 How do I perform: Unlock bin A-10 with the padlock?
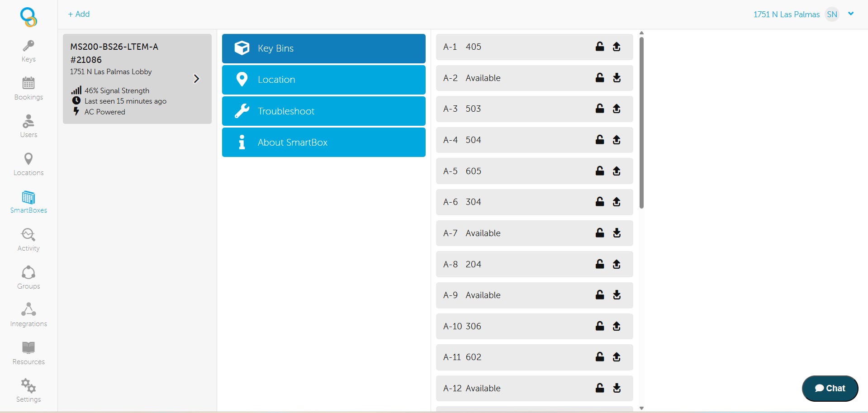pyautogui.click(x=600, y=326)
